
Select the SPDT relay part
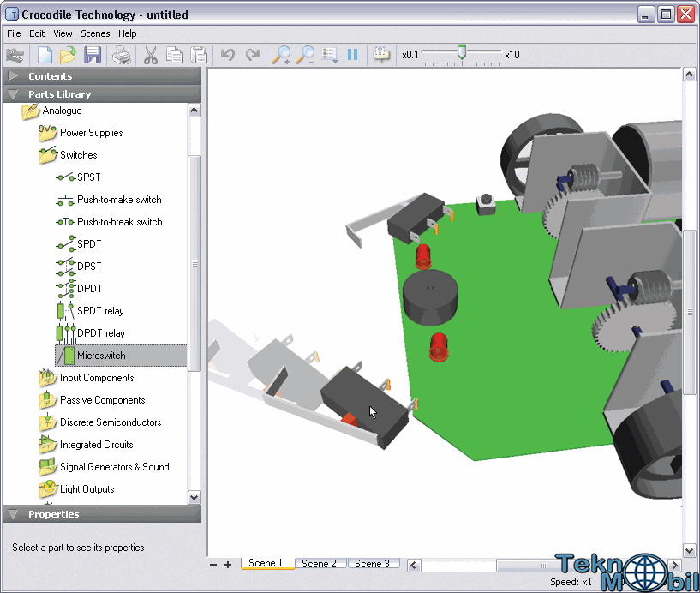(100, 311)
